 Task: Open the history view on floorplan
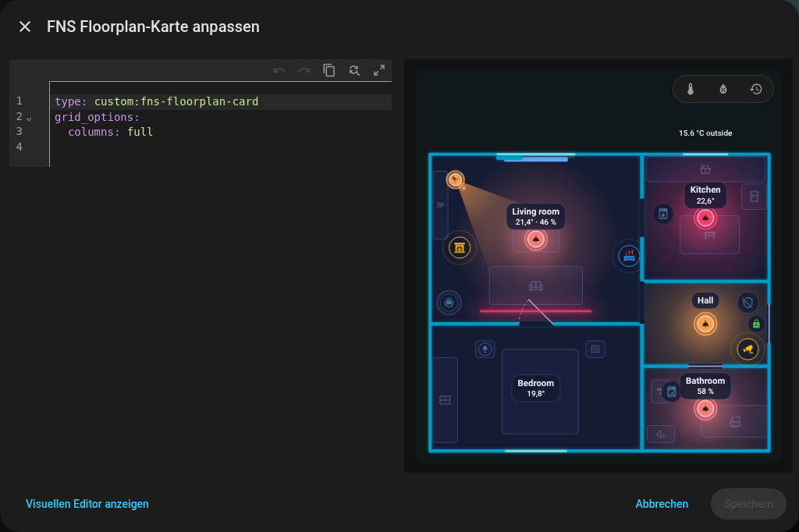pos(756,89)
